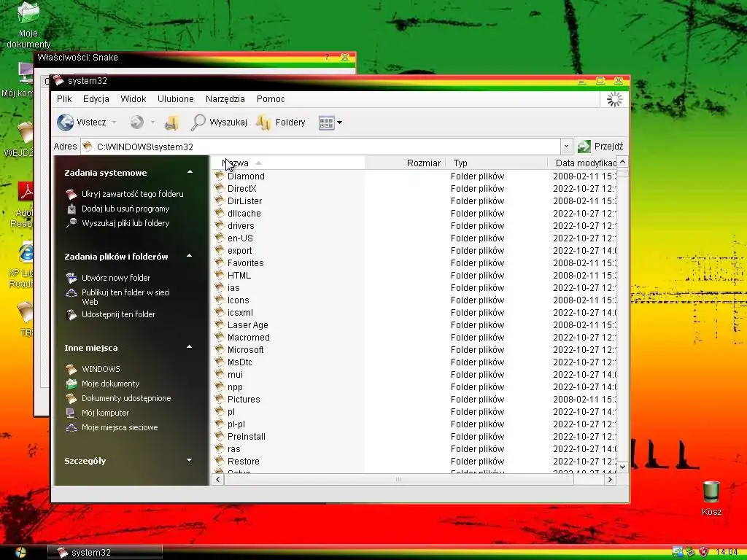Screen dimensions: 747x560
Task: Collapse the Zadania systemowe section
Action: coord(190,172)
